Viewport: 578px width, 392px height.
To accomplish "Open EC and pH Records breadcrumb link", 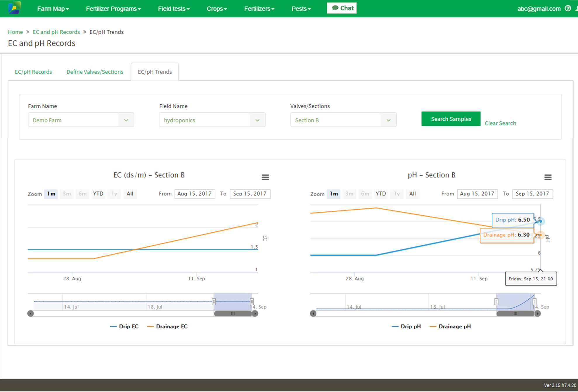I will pos(56,32).
